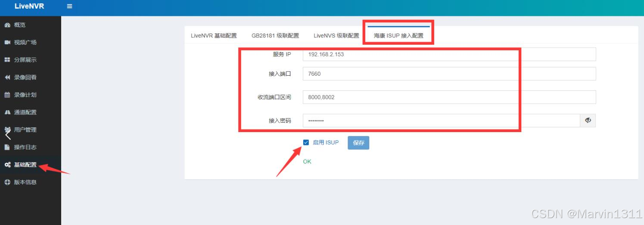
Task: Focus the 服务 IP input field
Action: pyautogui.click(x=449, y=55)
